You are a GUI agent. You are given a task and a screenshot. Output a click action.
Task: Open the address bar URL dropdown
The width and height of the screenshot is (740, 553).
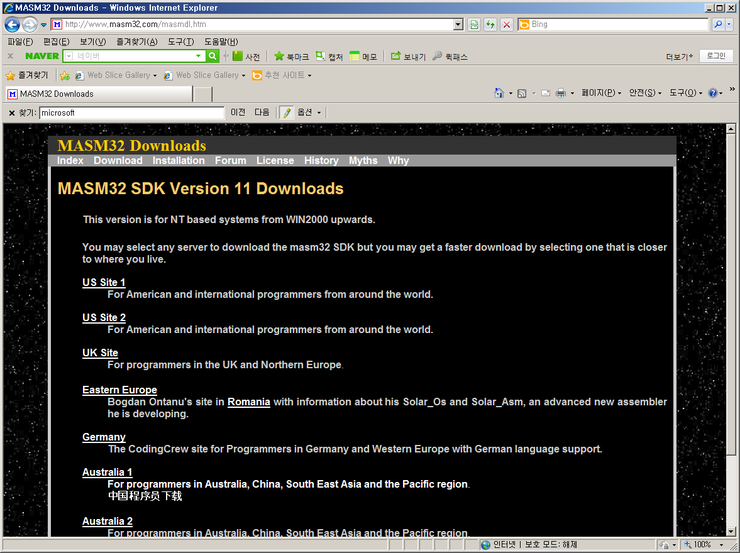pos(458,24)
